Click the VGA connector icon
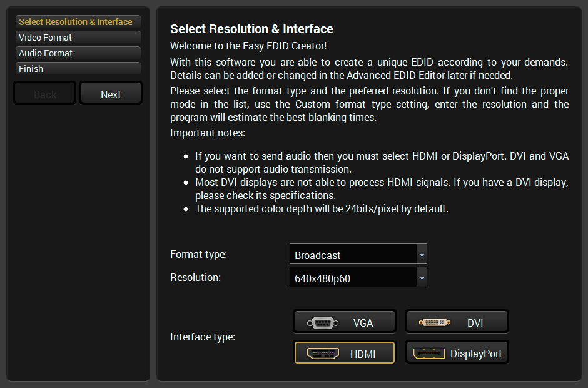The height and width of the screenshot is (388, 588). tap(323, 323)
